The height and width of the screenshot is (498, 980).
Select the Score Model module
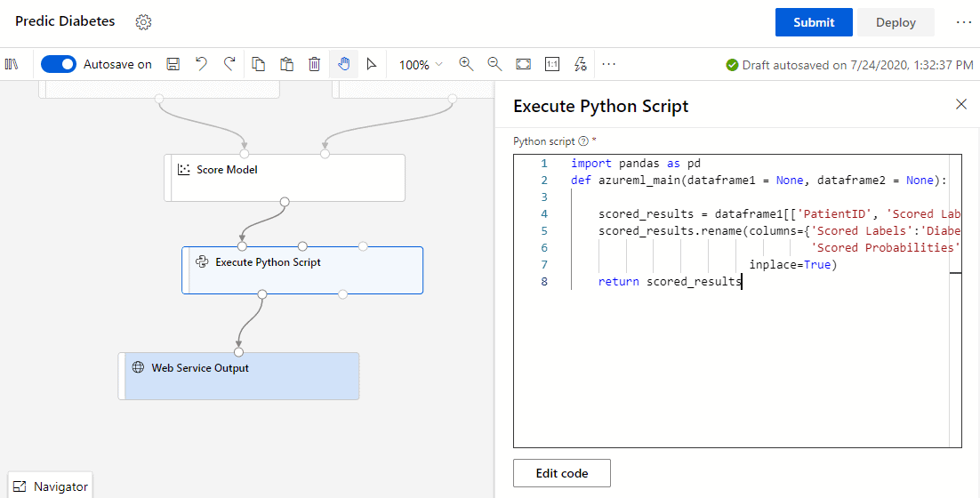tap(285, 178)
